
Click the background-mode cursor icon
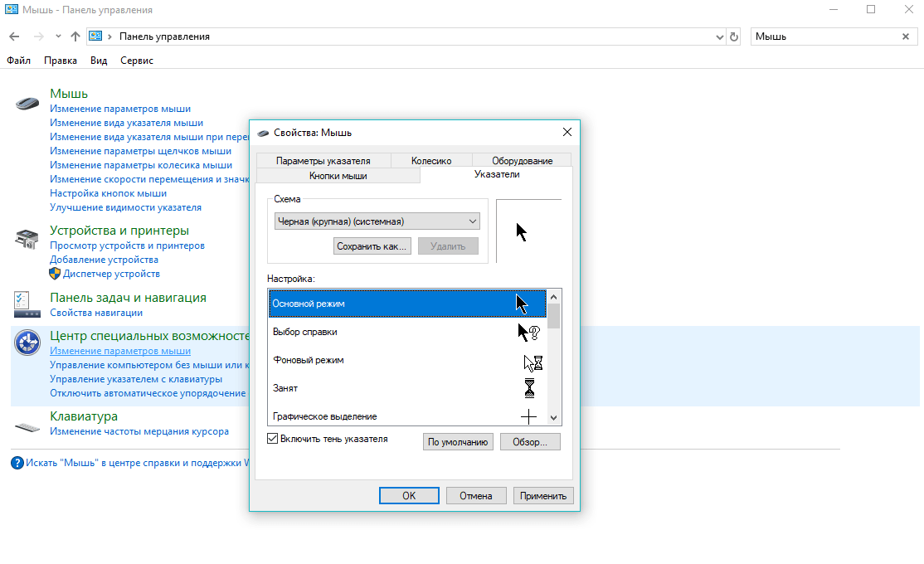point(533,362)
